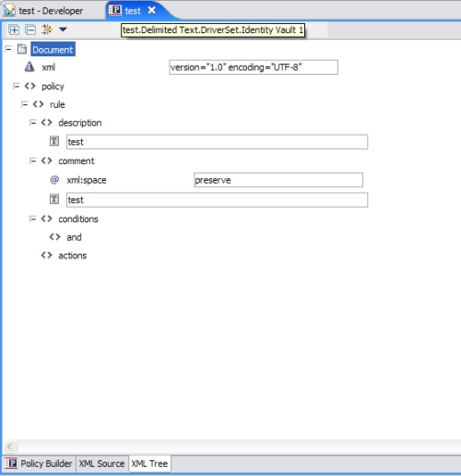Close the test editor tab
The height and width of the screenshot is (476, 461).
(x=152, y=10)
